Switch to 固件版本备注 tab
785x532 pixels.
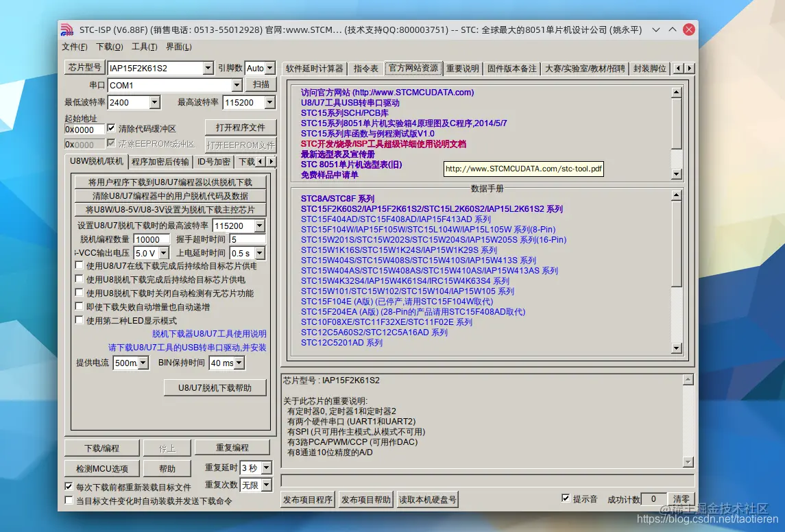tap(511, 69)
